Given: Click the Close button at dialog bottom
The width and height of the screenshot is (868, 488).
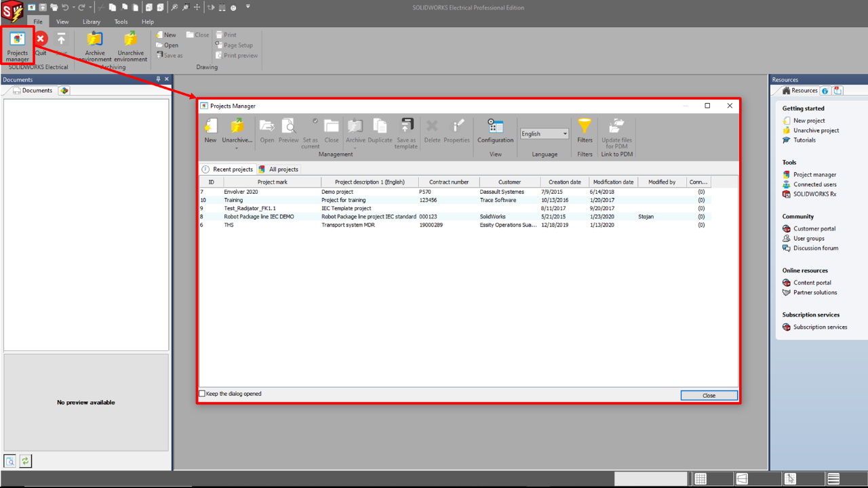Looking at the screenshot, I should tap(709, 395).
